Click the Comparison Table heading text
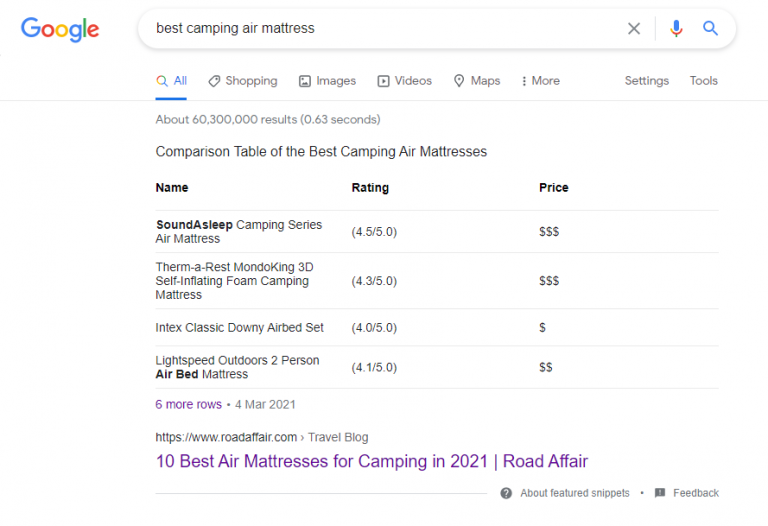Screen dimensions: 768x526 (321, 152)
